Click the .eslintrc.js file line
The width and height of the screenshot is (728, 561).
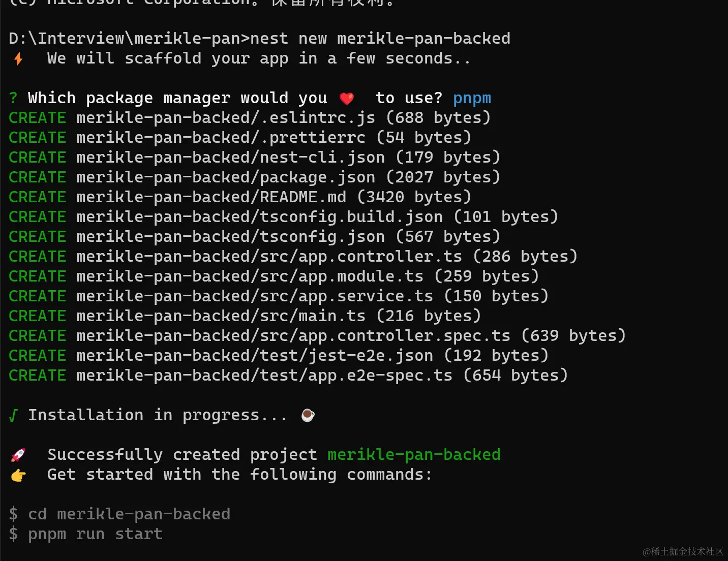(250, 118)
